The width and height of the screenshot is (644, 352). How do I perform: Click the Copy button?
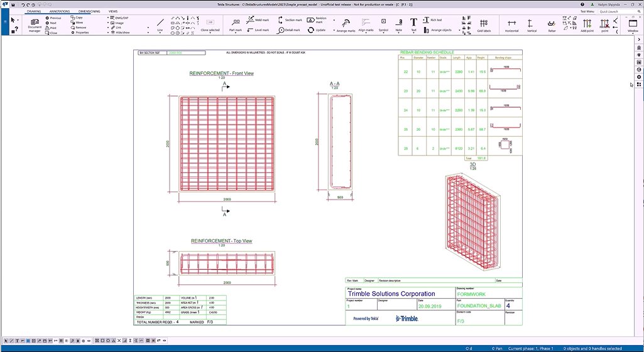77,18
